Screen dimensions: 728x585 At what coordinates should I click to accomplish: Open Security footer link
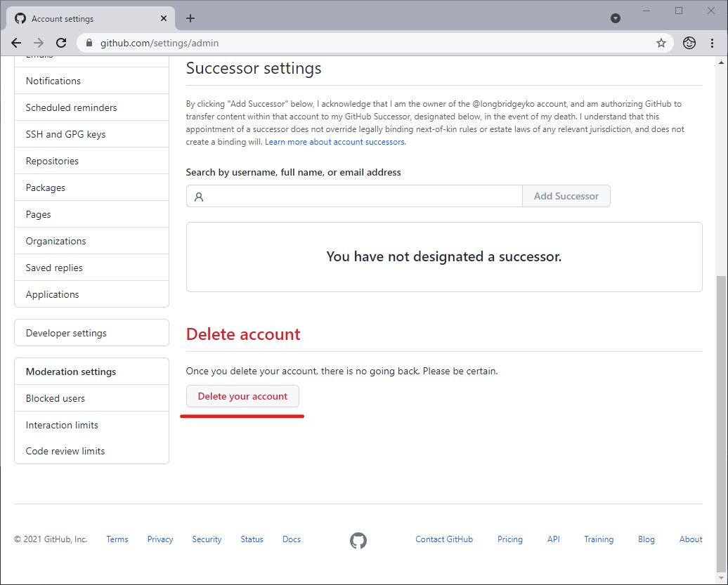coord(207,539)
